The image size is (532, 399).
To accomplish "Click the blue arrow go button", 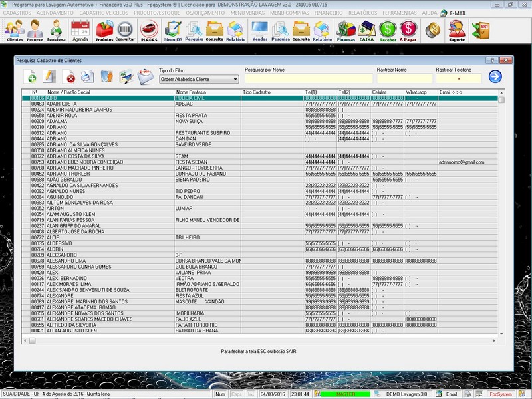I will [x=495, y=76].
